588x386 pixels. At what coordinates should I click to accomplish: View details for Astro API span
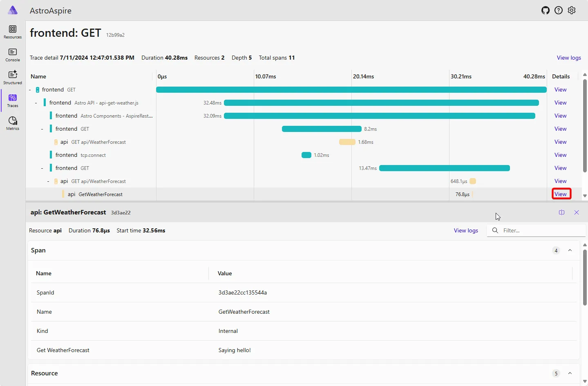(561, 103)
